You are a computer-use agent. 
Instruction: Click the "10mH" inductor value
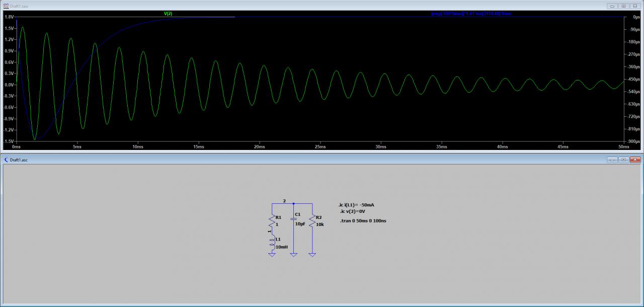tap(282, 247)
